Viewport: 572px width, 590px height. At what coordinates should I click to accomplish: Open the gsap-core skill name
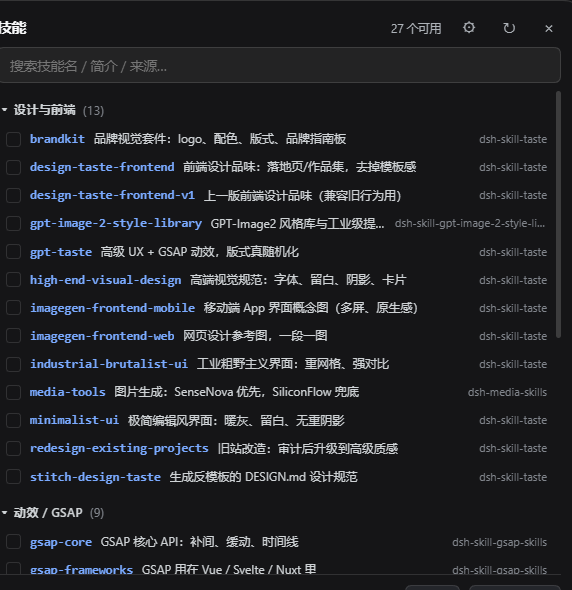(61, 542)
